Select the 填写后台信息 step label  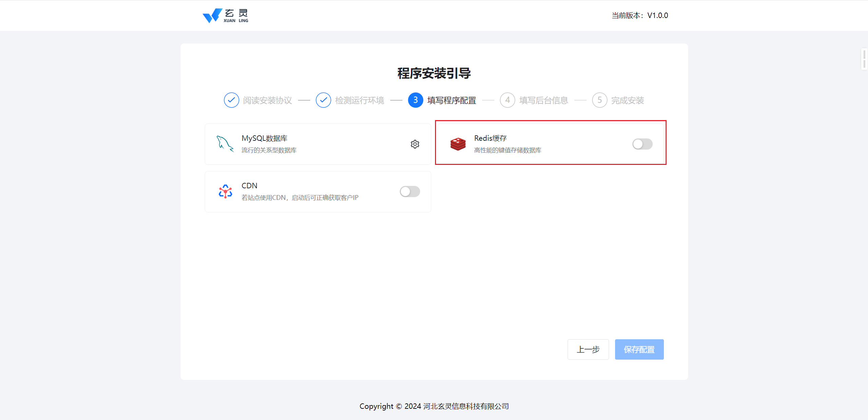(544, 100)
